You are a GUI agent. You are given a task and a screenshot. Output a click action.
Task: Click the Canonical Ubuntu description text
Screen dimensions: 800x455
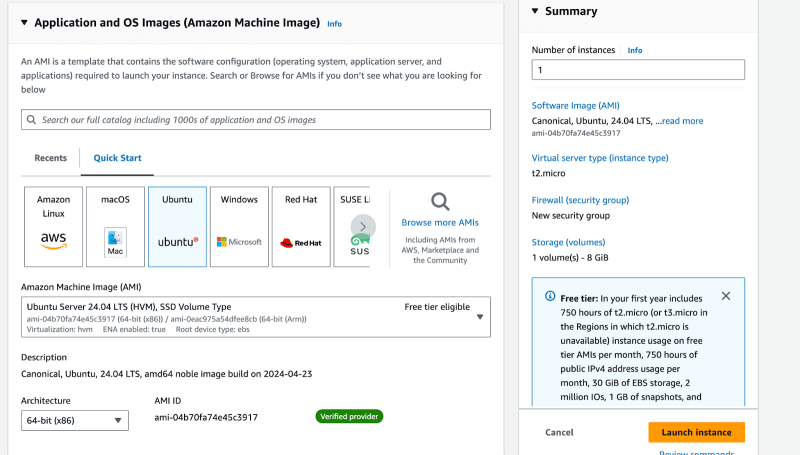pos(166,374)
